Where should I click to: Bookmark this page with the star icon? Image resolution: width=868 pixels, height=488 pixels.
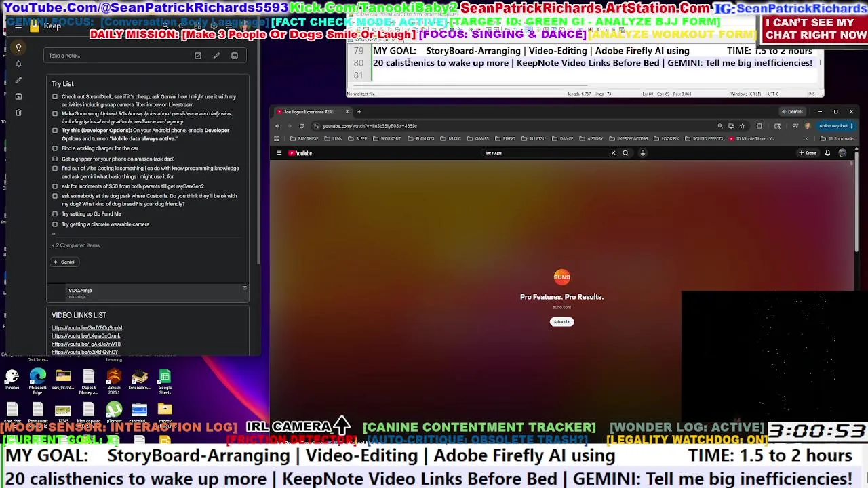coord(742,126)
